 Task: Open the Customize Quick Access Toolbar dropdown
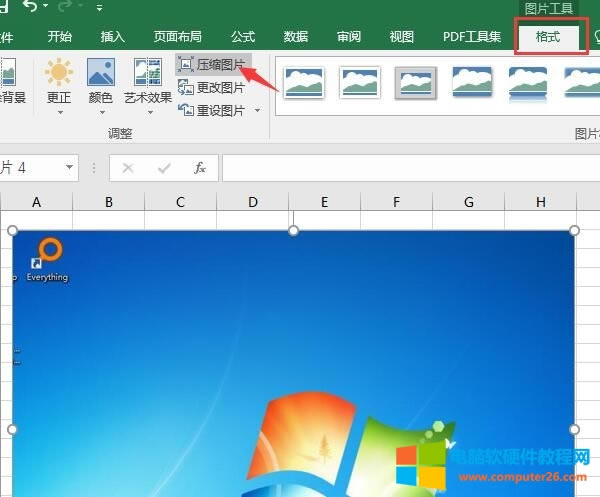click(99, 9)
